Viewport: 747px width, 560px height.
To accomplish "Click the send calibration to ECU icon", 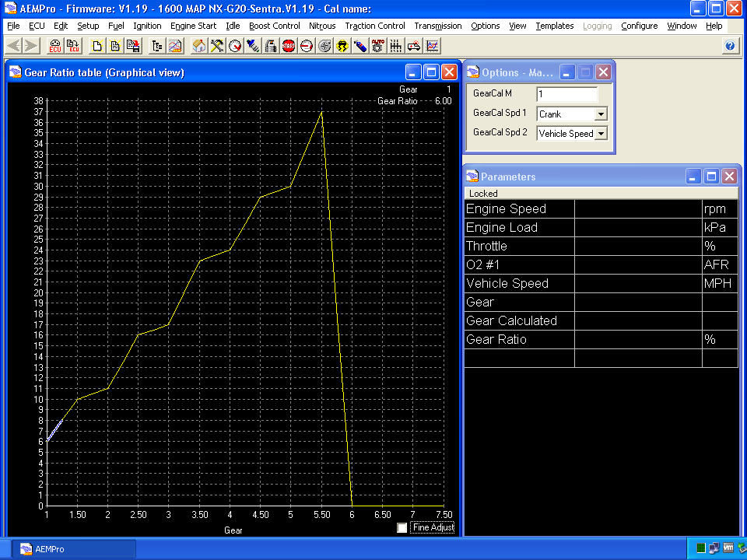I will (x=73, y=46).
